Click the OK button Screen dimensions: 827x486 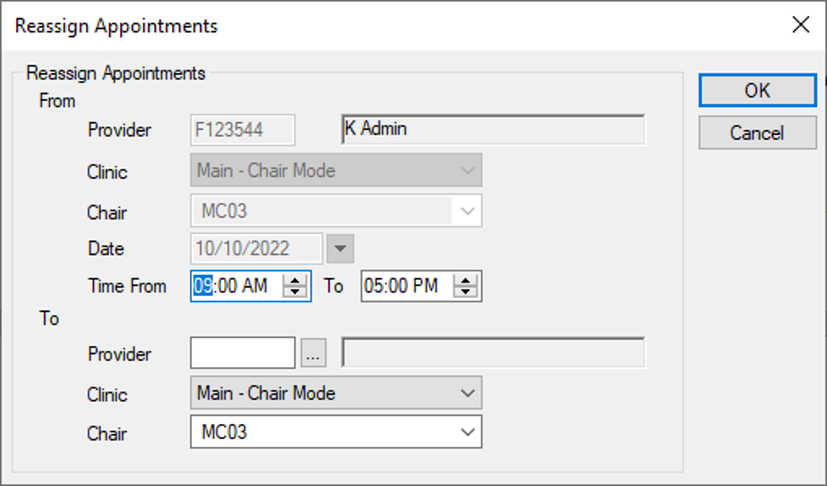(x=757, y=90)
